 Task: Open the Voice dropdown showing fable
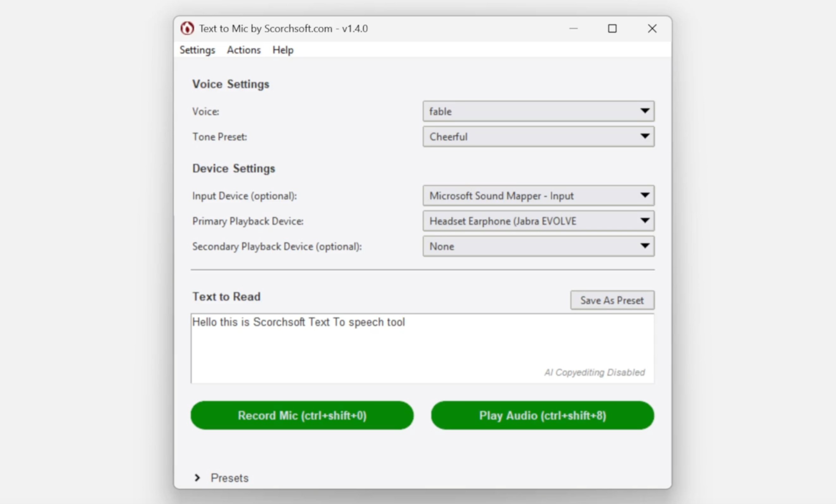click(538, 111)
